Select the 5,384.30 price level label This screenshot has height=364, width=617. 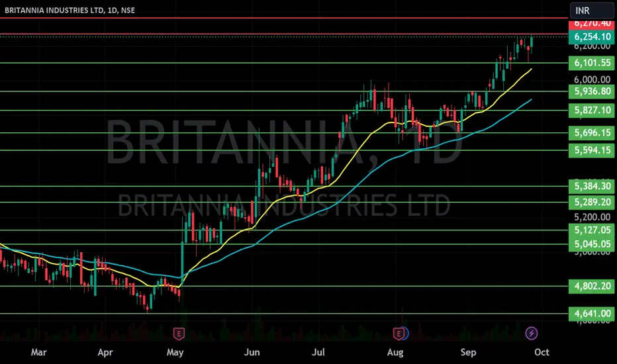(x=591, y=186)
